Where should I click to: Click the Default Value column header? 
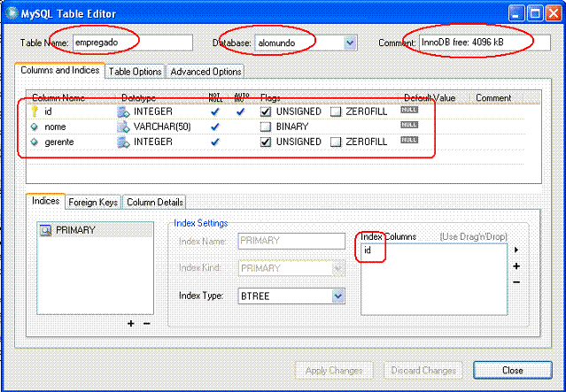(x=430, y=98)
